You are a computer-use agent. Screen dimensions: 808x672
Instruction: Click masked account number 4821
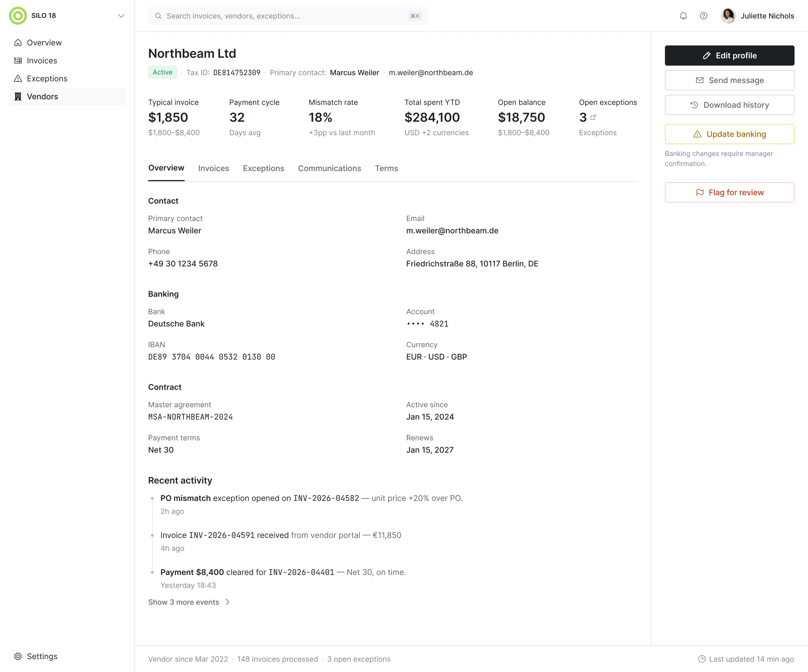[428, 324]
